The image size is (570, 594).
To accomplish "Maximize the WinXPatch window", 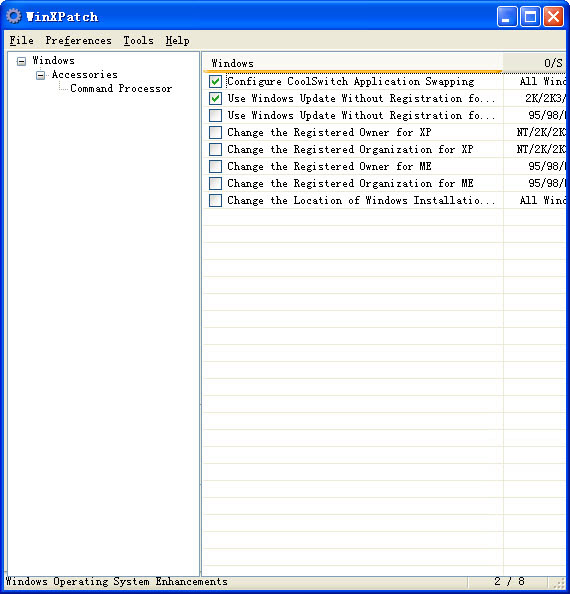I will 530,17.
